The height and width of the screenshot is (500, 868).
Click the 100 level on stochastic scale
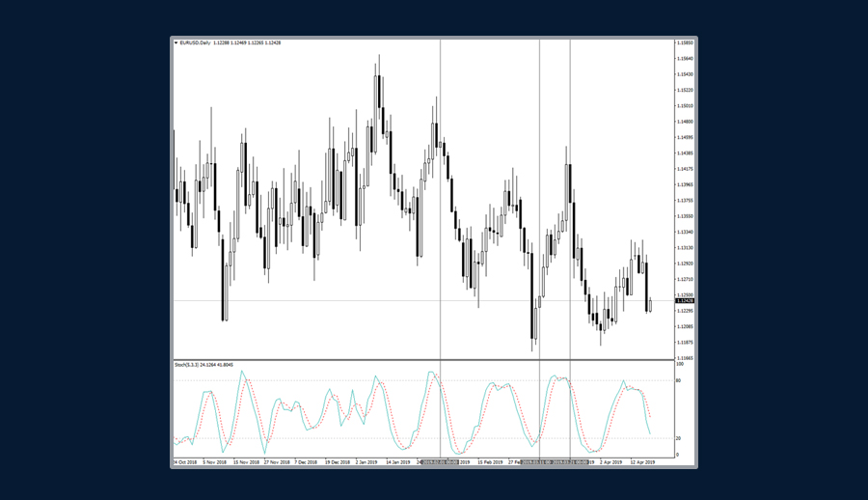(x=681, y=365)
